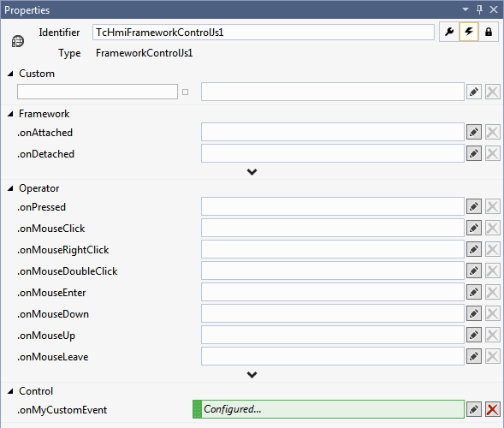Close the Properties panel
The image size is (504, 428).
(x=494, y=9)
